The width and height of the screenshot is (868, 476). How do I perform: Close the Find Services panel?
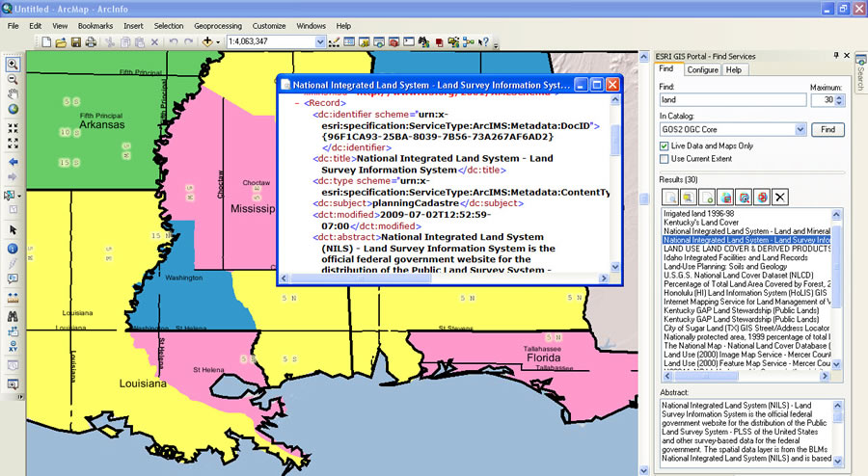pos(847,55)
